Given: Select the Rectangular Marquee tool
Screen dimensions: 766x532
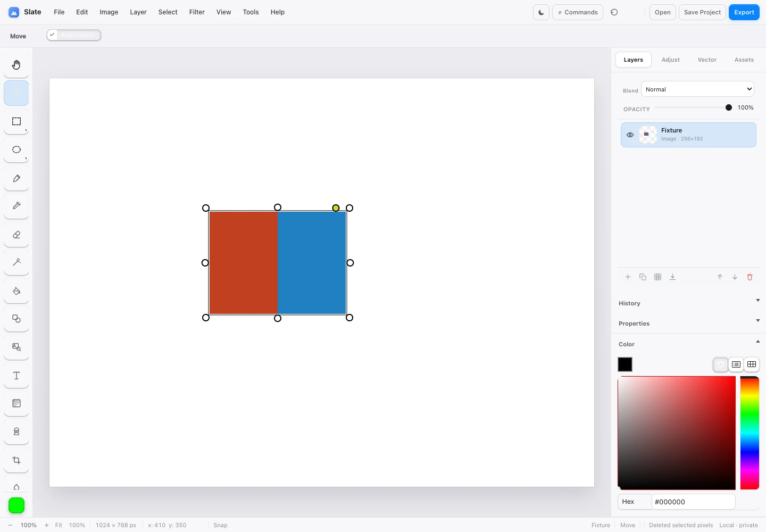Looking at the screenshot, I should tap(16, 121).
